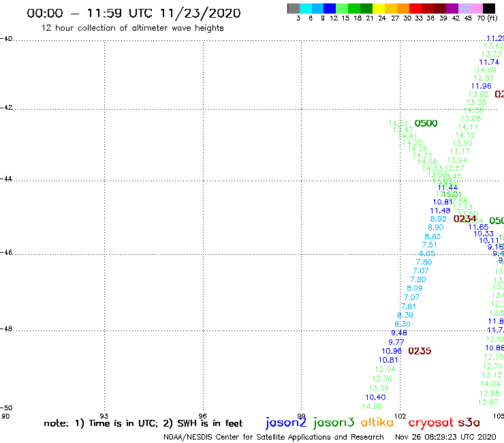This screenshot has height=443, width=504.
Task: Click the 13.92 wave height value
Action: point(478,94)
